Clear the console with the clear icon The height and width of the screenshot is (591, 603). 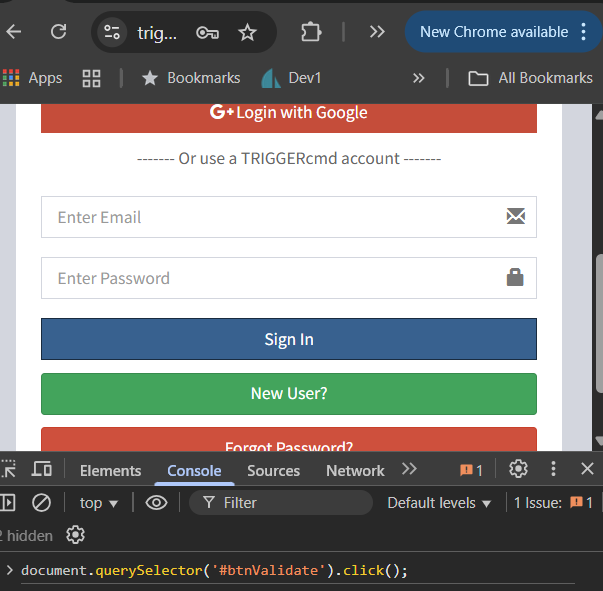click(x=41, y=503)
